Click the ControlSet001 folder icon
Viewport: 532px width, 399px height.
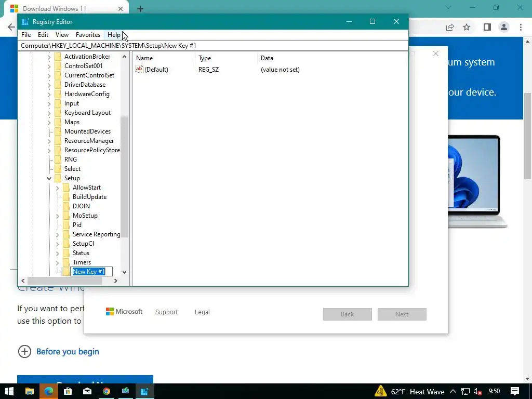click(x=58, y=66)
